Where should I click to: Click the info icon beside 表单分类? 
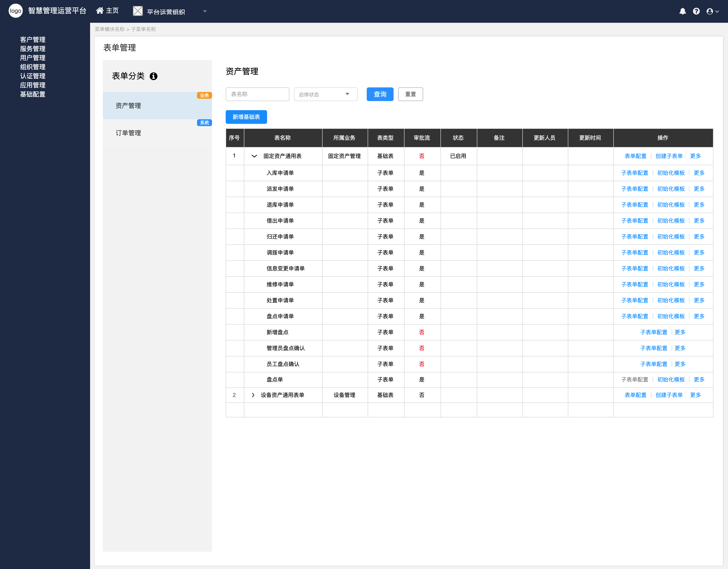pos(153,76)
